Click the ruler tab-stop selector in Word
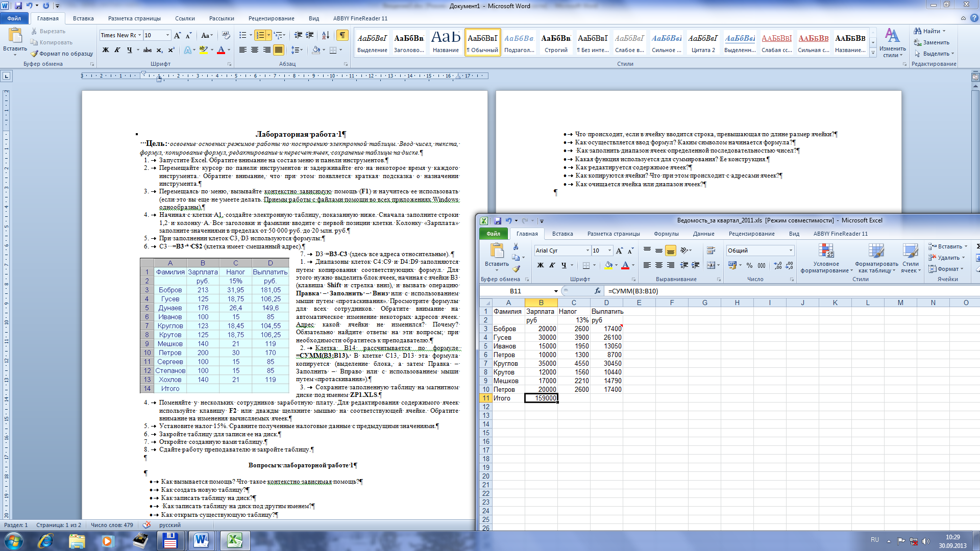 (x=6, y=76)
